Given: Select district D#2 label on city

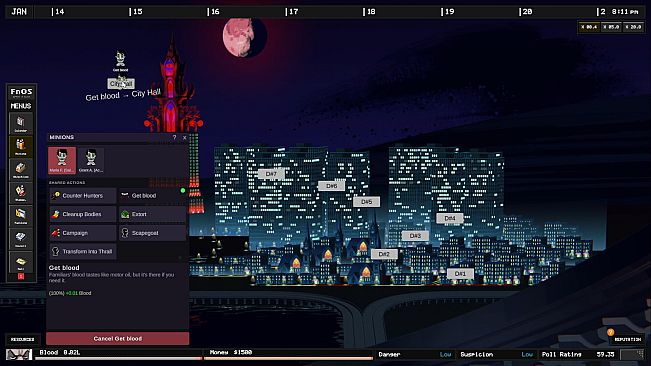Looking at the screenshot, I should click(384, 254).
